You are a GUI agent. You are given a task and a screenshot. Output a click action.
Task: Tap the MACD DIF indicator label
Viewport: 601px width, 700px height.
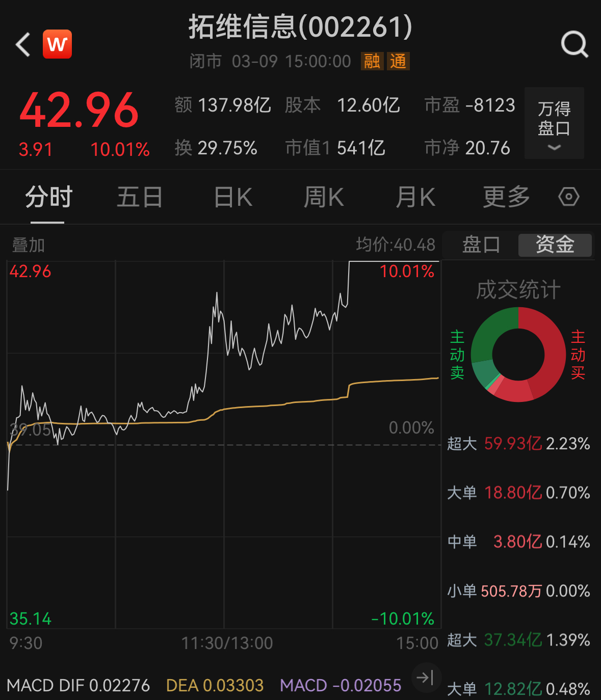coord(79,685)
